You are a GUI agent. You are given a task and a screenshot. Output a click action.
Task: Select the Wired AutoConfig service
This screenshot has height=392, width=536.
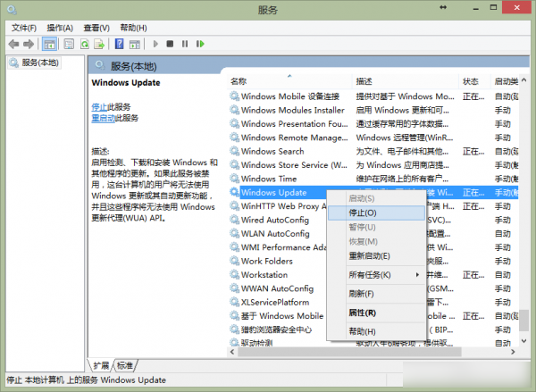278,220
